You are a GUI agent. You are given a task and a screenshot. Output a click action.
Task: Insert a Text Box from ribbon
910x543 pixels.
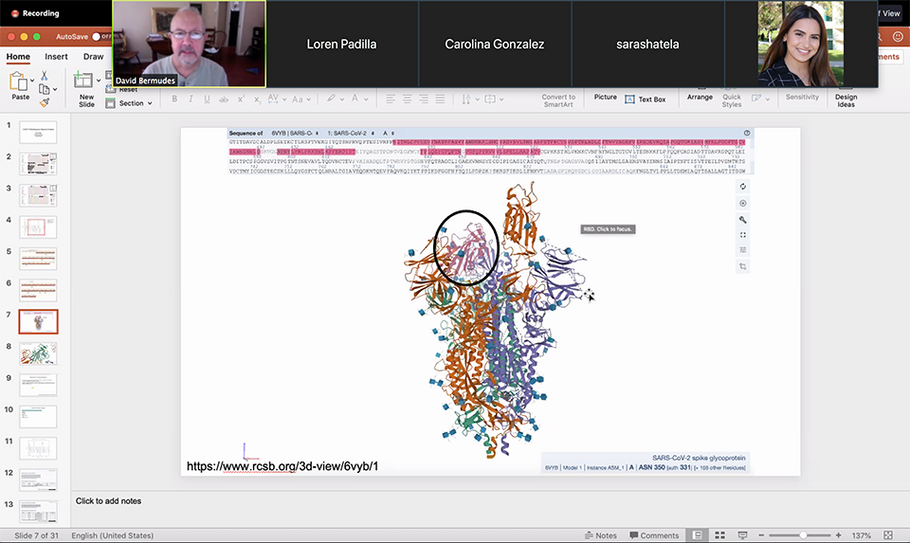click(x=645, y=99)
